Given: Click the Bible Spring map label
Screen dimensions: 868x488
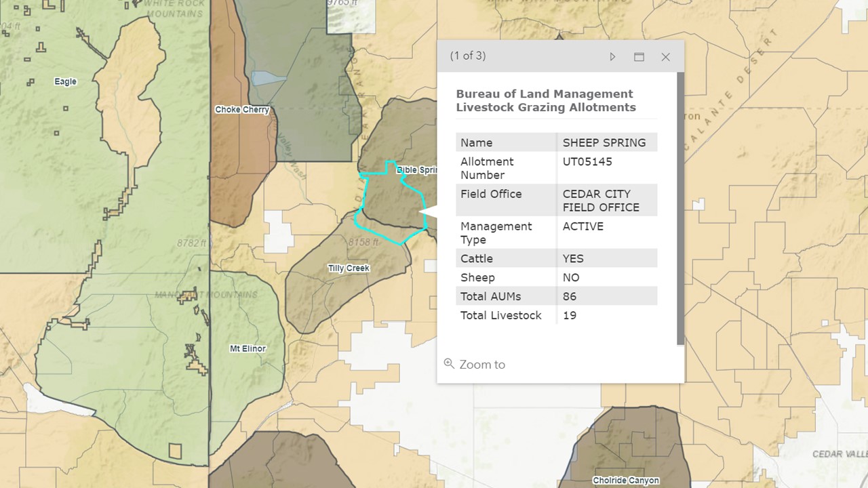Looking at the screenshot, I should [x=416, y=170].
